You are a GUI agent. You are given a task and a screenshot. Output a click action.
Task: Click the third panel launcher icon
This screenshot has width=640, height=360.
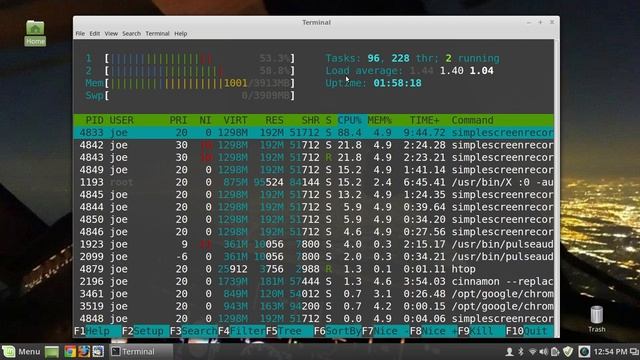(98, 351)
